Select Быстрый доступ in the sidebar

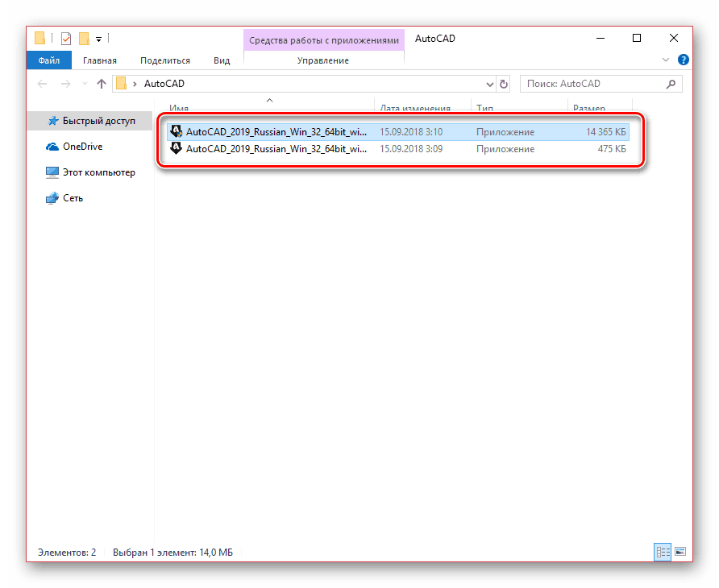pos(90,121)
